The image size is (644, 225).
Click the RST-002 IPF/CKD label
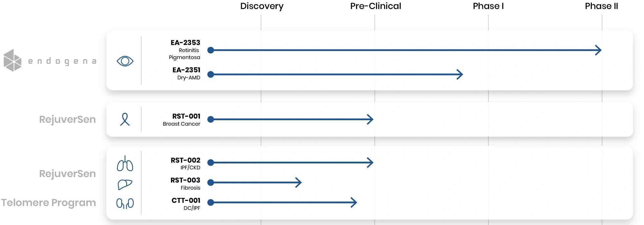[185, 164]
